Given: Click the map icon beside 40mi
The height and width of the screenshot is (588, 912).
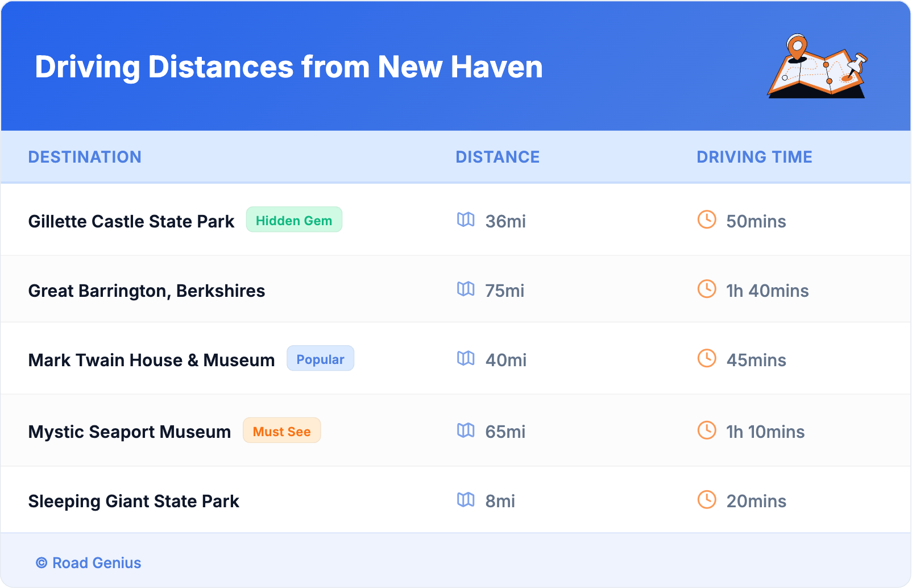Looking at the screenshot, I should pyautogui.click(x=466, y=358).
